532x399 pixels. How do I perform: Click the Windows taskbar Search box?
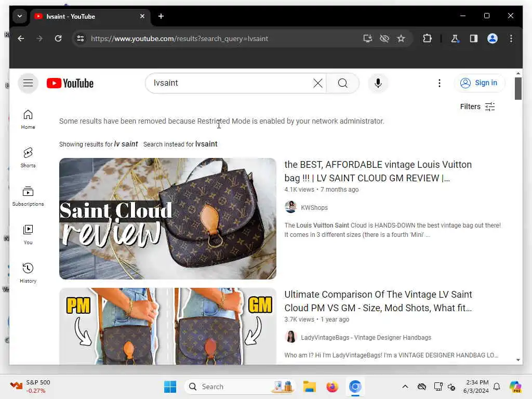[240, 387]
